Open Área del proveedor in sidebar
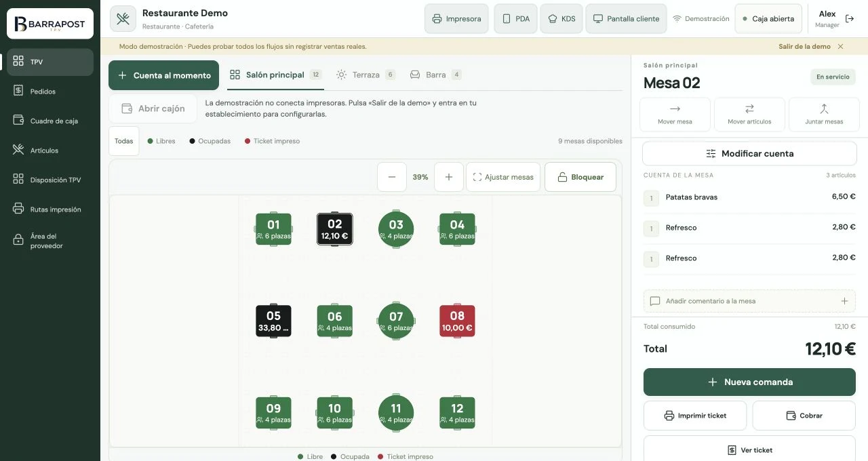The height and width of the screenshot is (461, 868). (x=50, y=241)
